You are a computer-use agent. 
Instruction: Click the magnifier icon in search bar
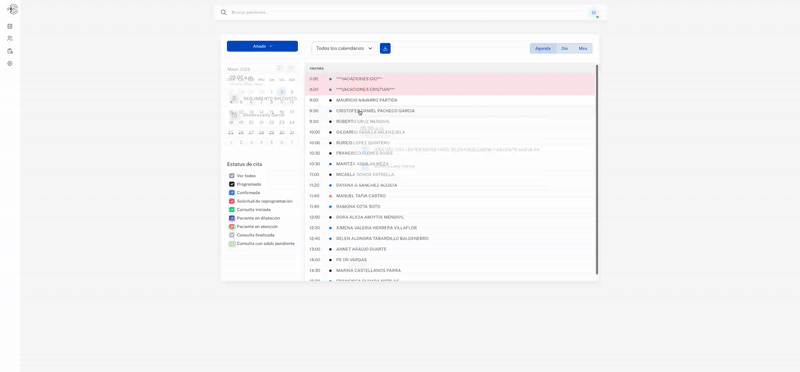point(223,12)
